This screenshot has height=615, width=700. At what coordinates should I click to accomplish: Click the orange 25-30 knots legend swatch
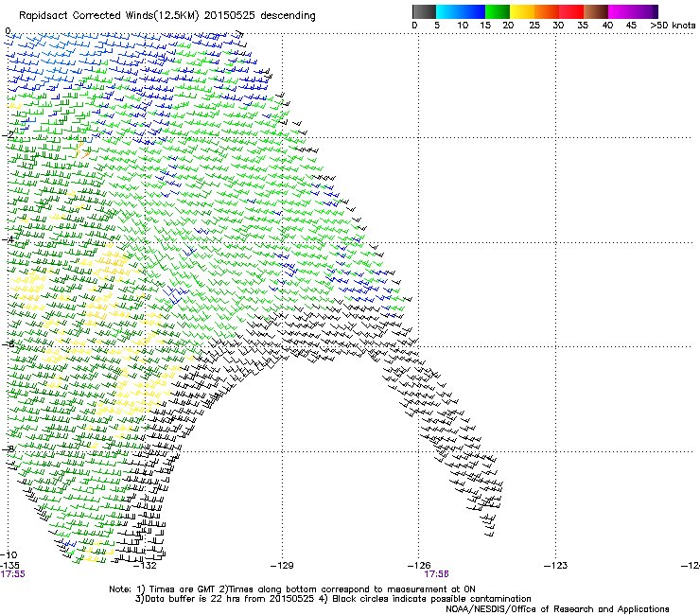547,11
